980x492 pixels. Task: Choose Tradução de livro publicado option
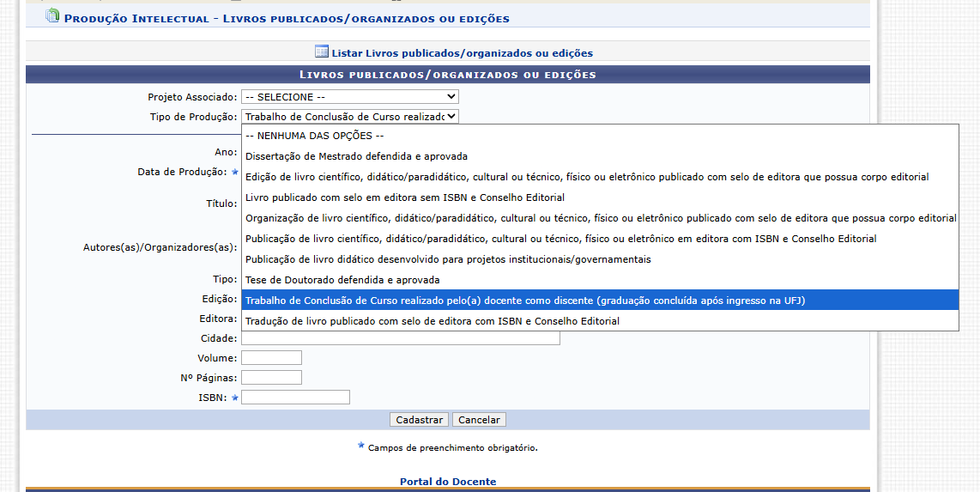(600, 321)
